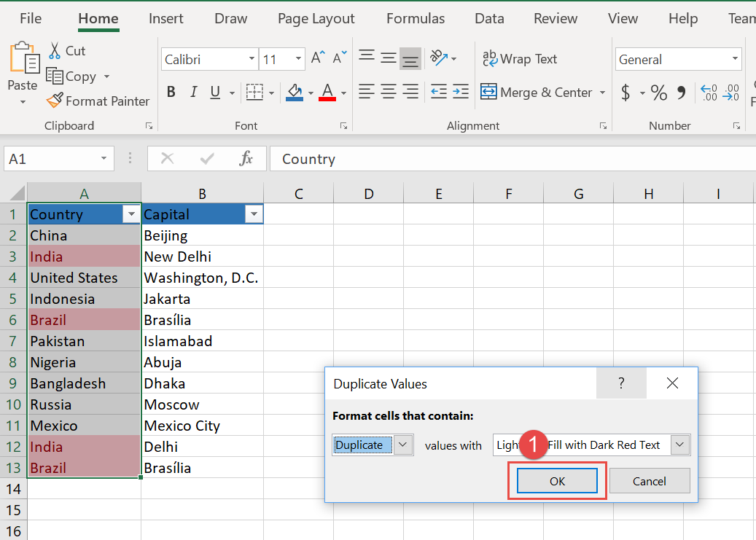Click the Name Box showing A1

pyautogui.click(x=51, y=158)
